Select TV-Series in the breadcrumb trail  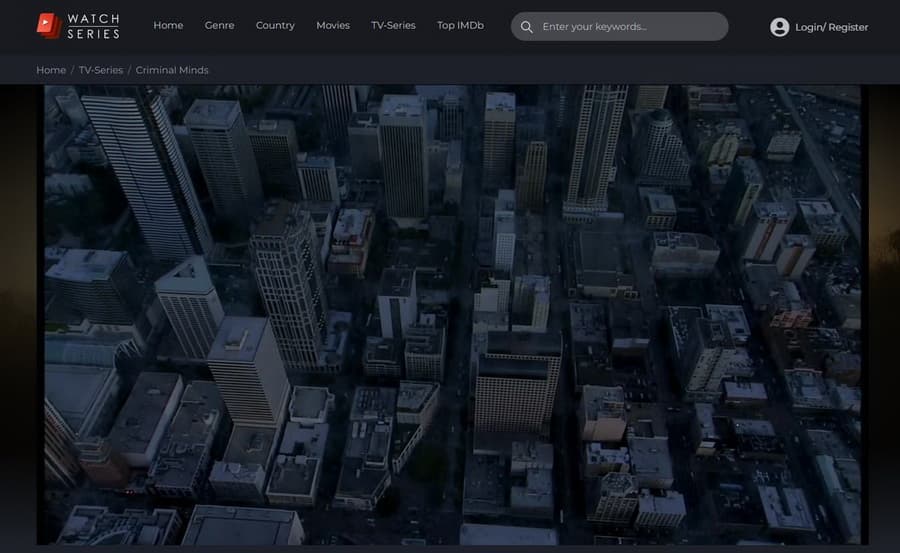pyautogui.click(x=101, y=70)
